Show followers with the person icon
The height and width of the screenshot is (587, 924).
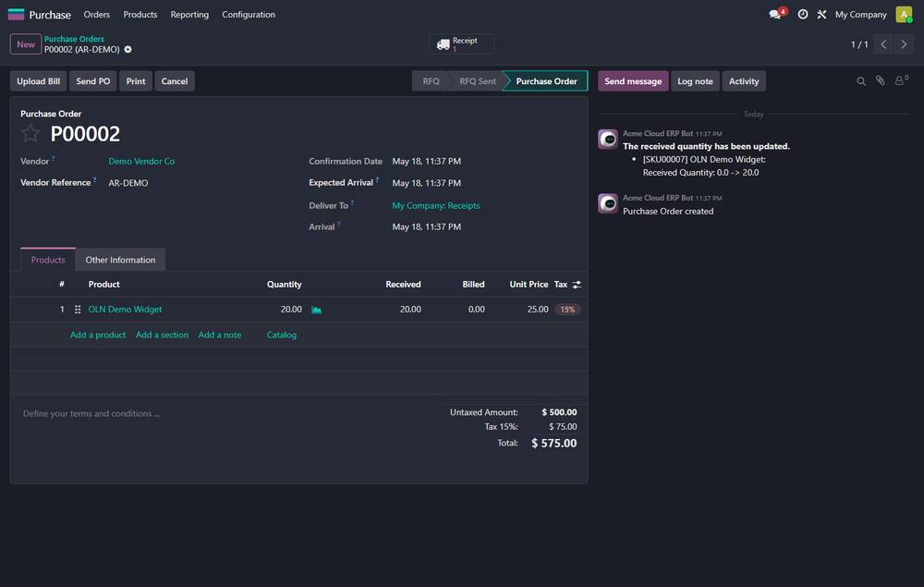coord(901,80)
